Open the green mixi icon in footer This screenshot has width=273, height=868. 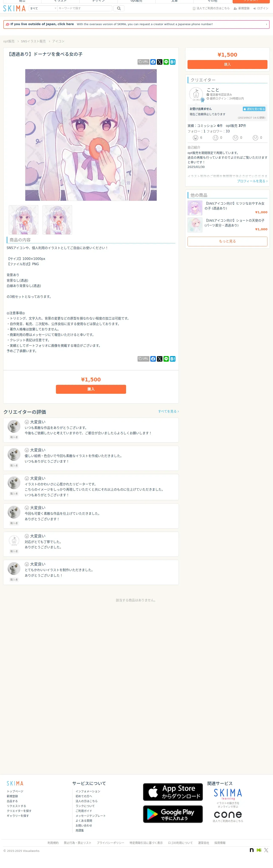[x=259, y=850]
